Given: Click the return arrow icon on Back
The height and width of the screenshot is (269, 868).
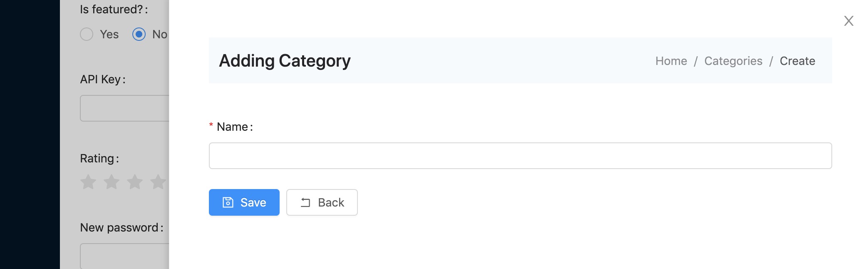Looking at the screenshot, I should point(305,202).
